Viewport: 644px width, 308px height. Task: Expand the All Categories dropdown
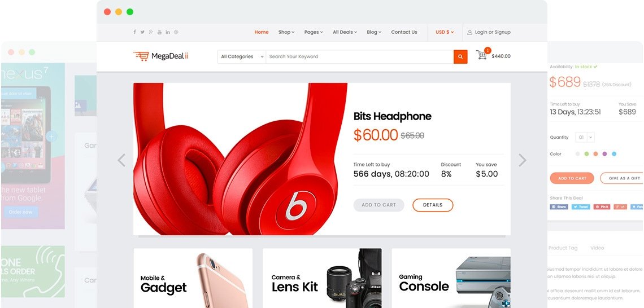242,56
